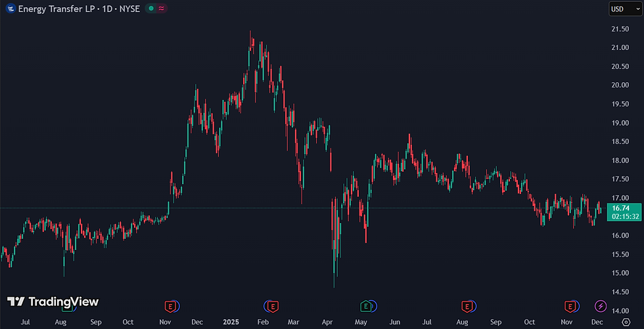Click the pink wavy data status icon
This screenshot has width=644, height=329.
pos(162,8)
